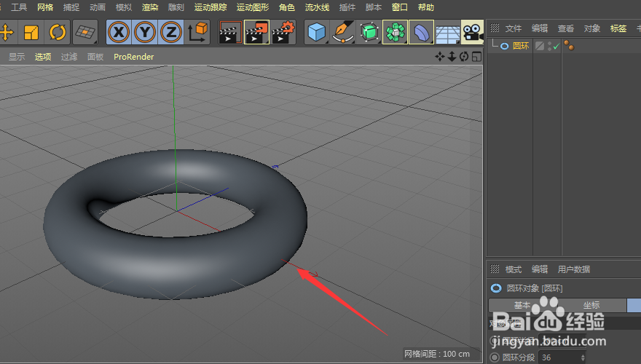The width and height of the screenshot is (641, 364).
Task: Open the Render Settings gear icon
Action: [x=283, y=32]
